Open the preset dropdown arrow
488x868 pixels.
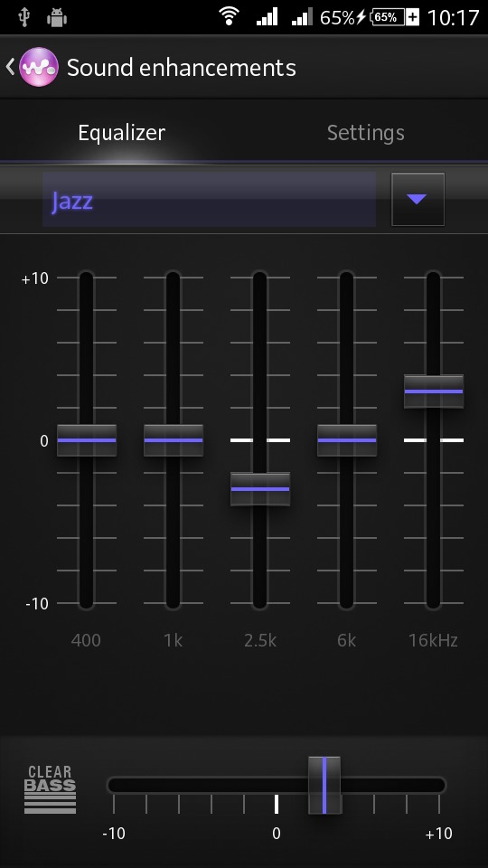(x=418, y=199)
